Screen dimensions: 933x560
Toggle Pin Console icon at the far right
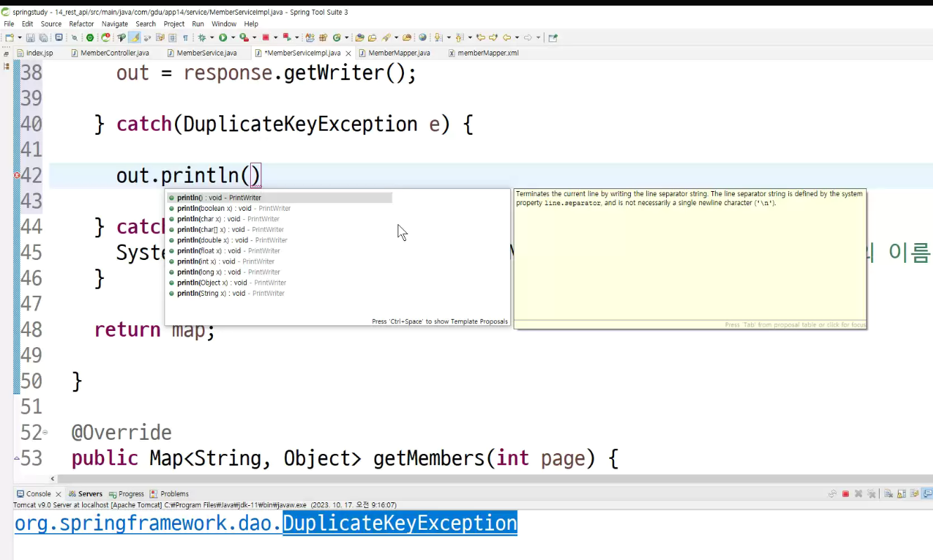928,494
